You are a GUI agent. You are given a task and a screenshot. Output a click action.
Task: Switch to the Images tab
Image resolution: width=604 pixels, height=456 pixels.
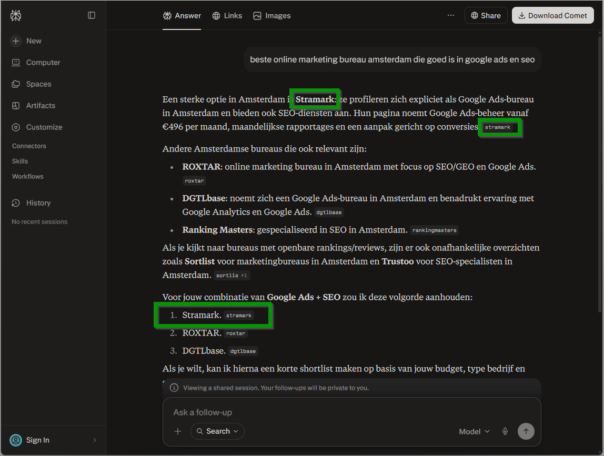272,16
